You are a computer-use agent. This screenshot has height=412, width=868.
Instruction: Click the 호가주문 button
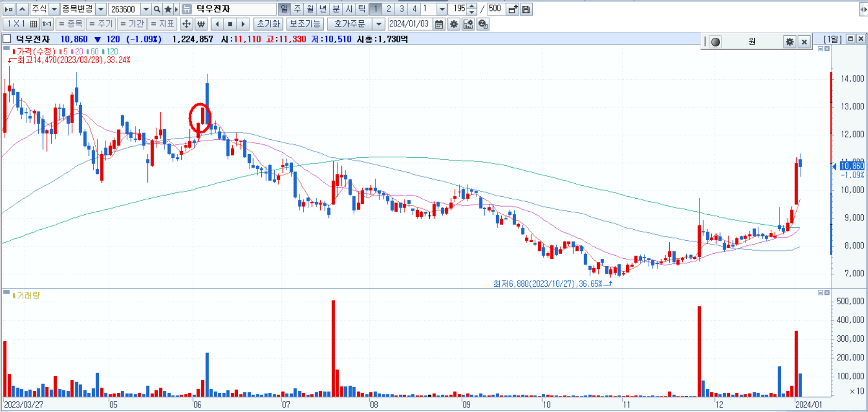point(350,24)
